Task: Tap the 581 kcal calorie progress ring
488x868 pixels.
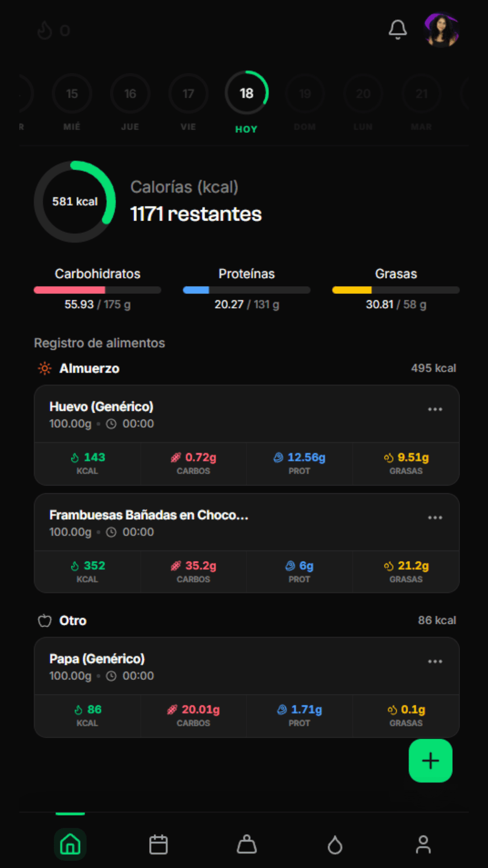Action: [x=75, y=202]
